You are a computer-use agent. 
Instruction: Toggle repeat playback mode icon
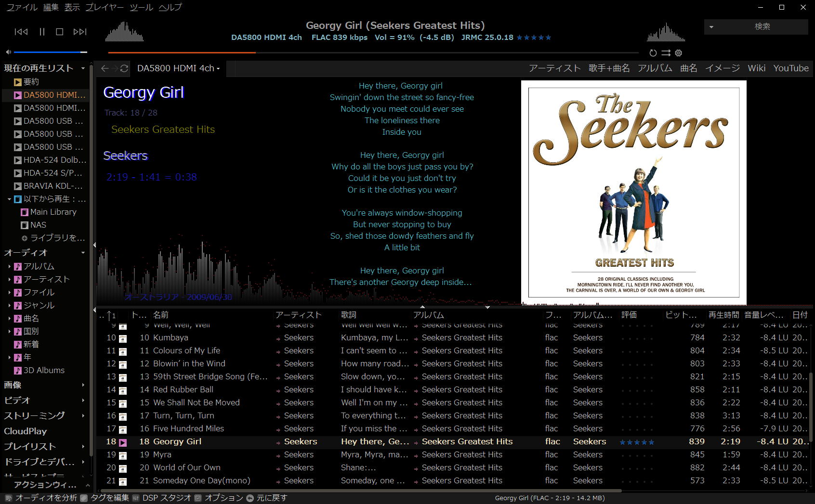(653, 53)
